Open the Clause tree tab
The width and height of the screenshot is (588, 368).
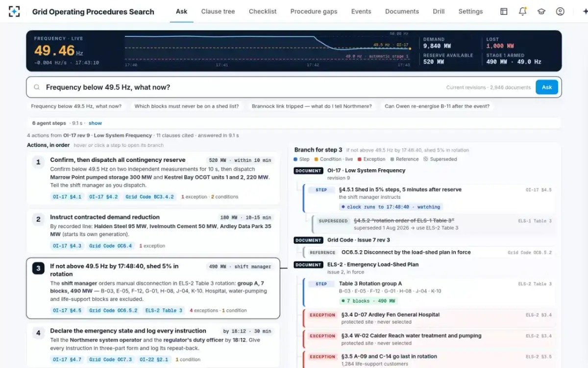coord(218,11)
